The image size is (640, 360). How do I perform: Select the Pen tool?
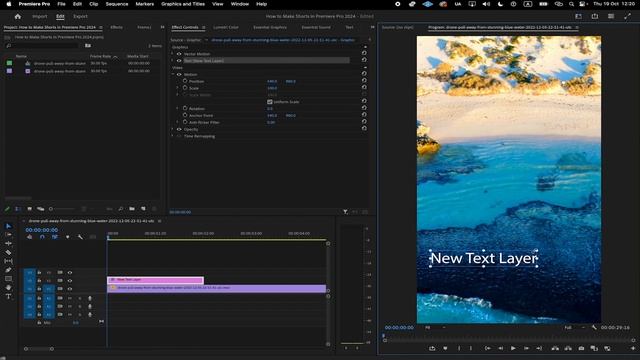(x=8, y=270)
